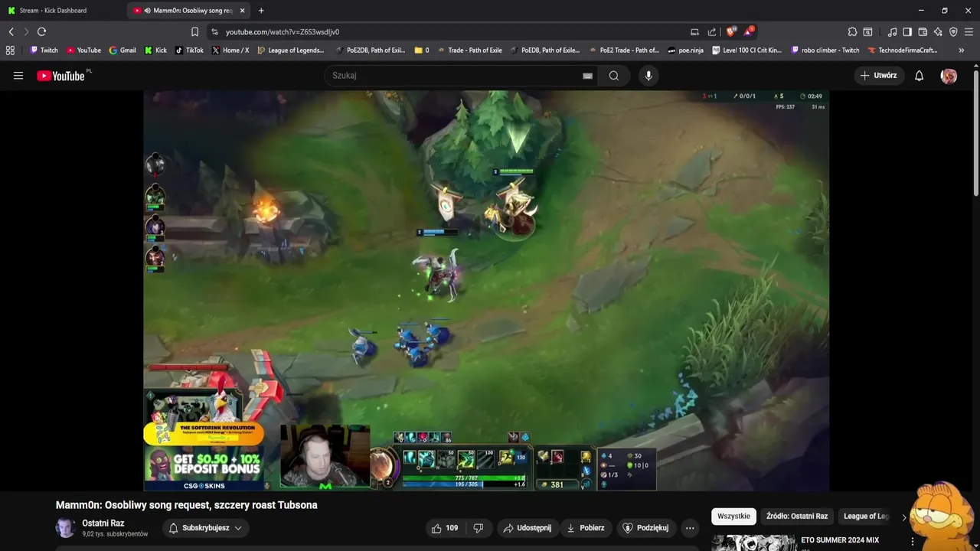Screen dimensions: 980x551
Task: Click the Podziękuj thanks button
Action: pos(645,528)
